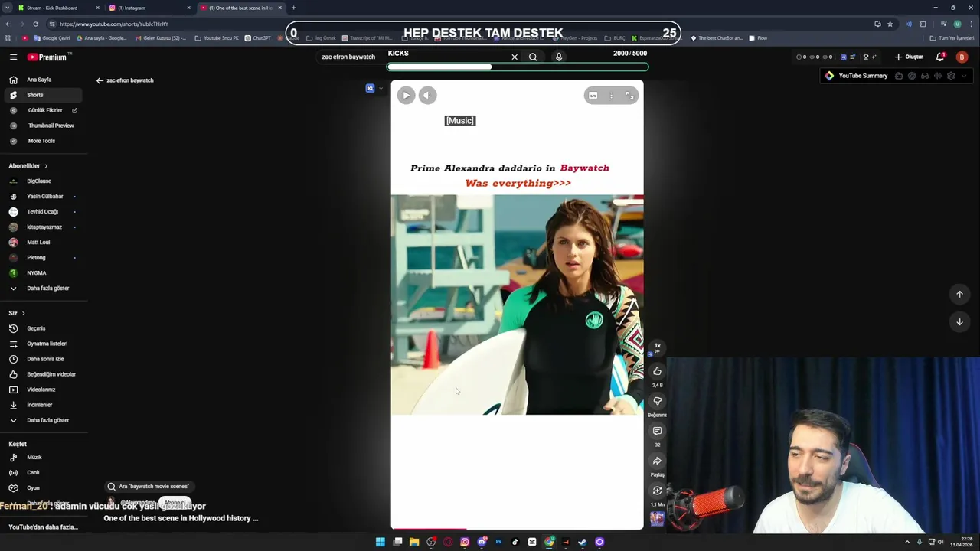Viewport: 980px width, 551px height.
Task: Expand Daha fazla göster under subscriptions
Action: tap(41, 289)
